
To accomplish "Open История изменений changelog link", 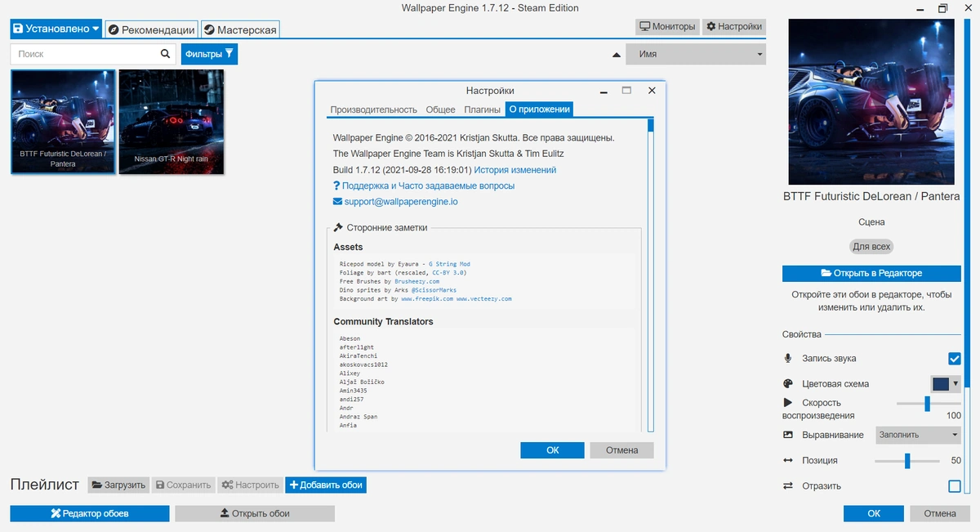I will point(515,170).
